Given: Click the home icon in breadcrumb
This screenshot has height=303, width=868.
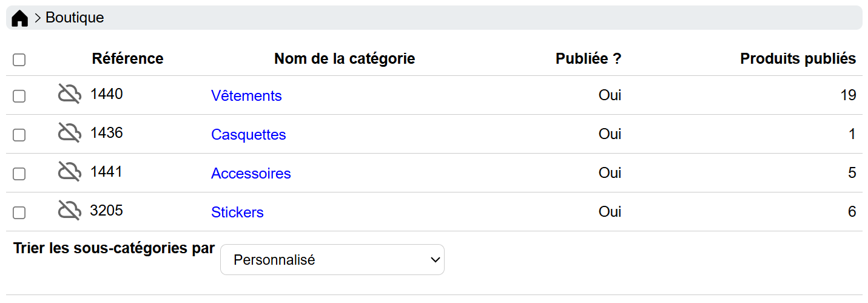Looking at the screenshot, I should tap(20, 19).
